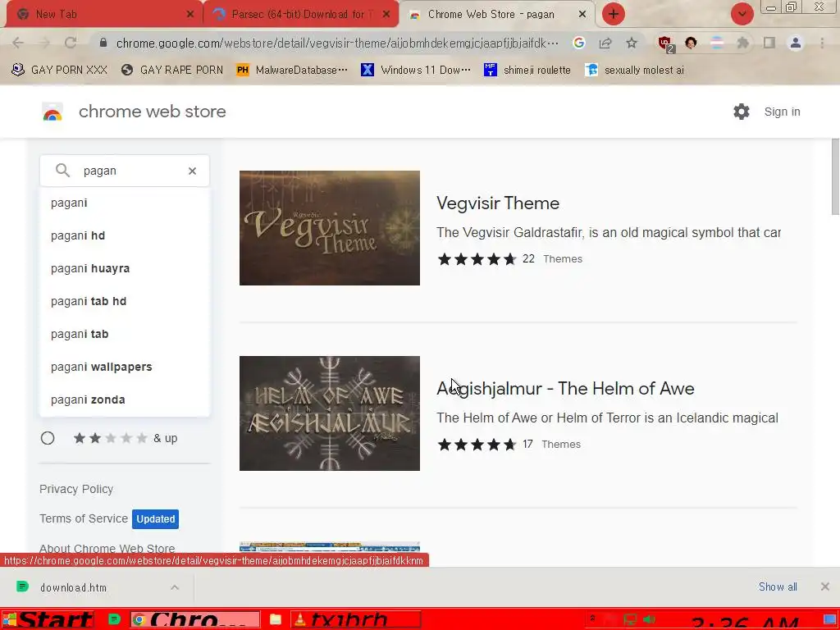Open the Extensions puzzle-piece menu
The width and height of the screenshot is (840, 630).
(x=742, y=43)
